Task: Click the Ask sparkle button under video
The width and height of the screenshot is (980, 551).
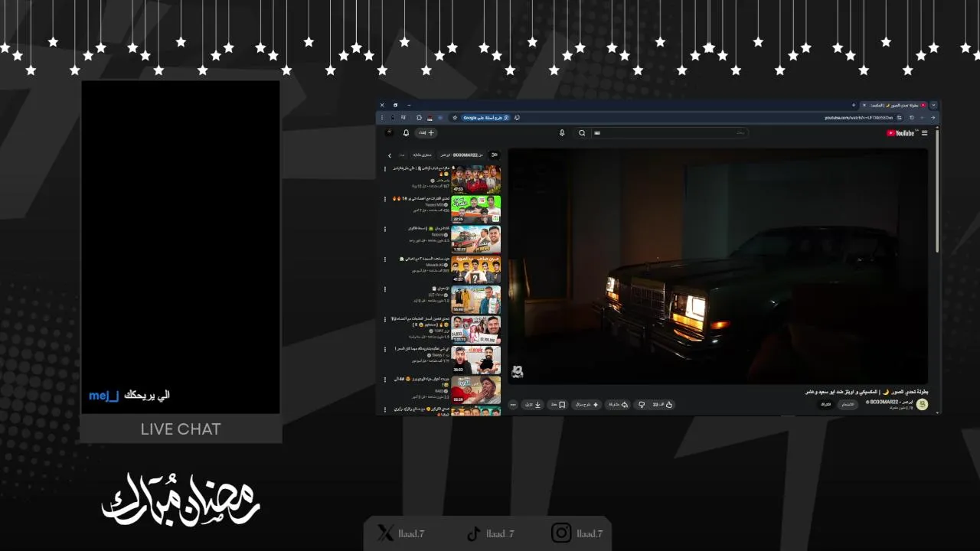Action: [x=586, y=404]
